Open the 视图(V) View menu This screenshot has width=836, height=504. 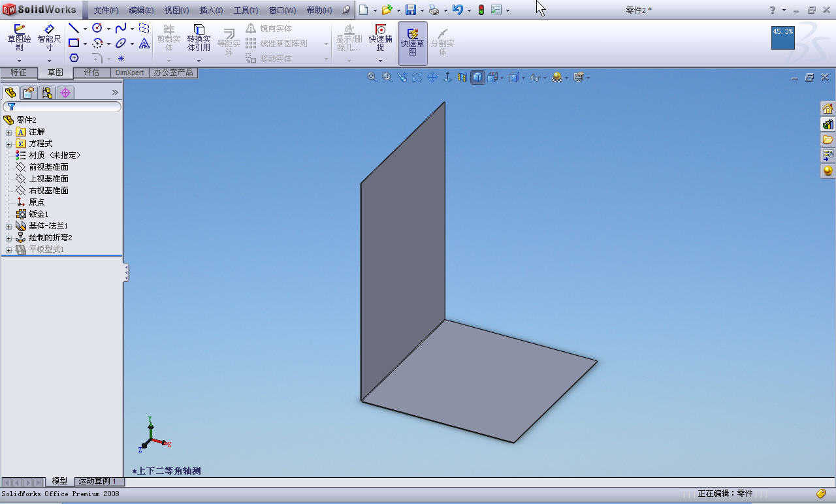point(176,10)
